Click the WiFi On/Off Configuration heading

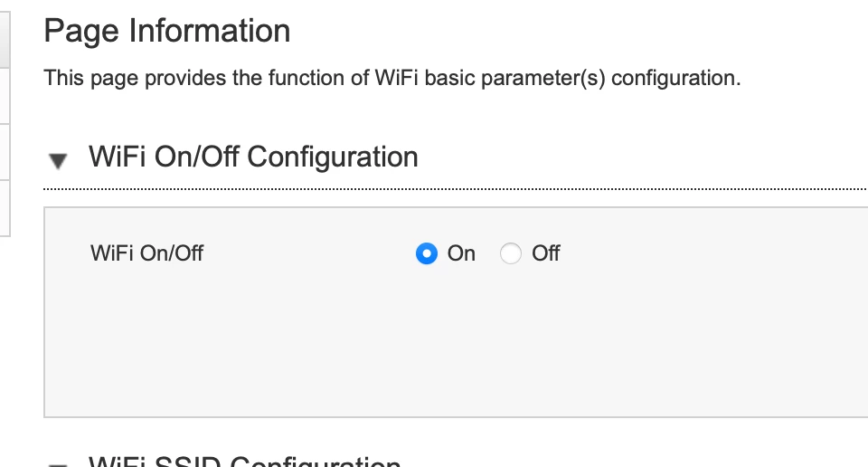[x=253, y=157]
